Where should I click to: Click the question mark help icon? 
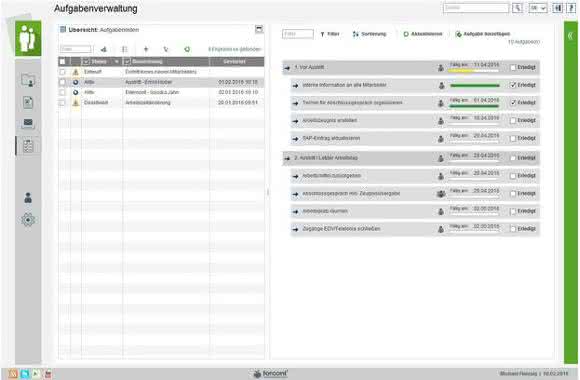click(x=571, y=8)
